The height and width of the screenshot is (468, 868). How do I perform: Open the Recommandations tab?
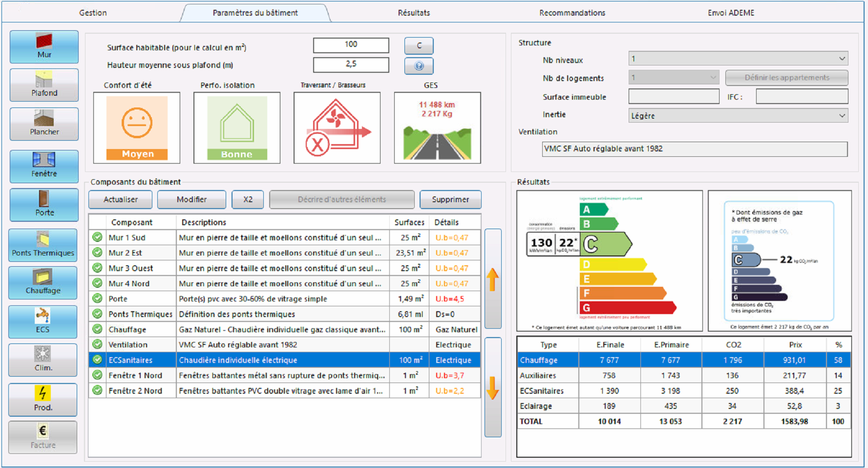click(572, 12)
